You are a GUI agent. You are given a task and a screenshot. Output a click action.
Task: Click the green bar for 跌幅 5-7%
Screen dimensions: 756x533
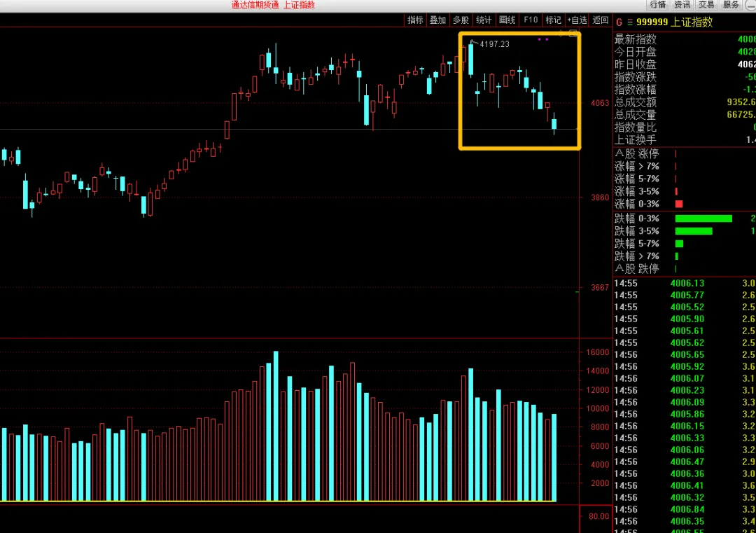(679, 244)
